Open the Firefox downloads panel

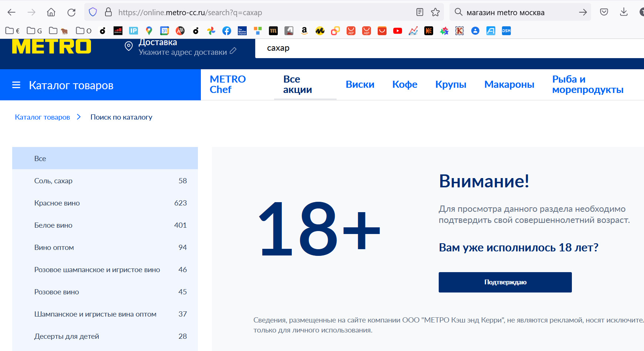[624, 12]
